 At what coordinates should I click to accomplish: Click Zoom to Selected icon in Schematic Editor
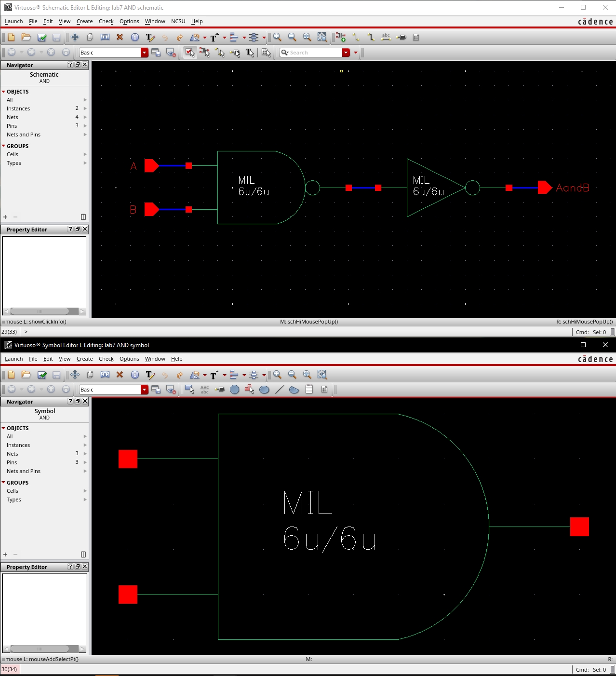coord(322,37)
